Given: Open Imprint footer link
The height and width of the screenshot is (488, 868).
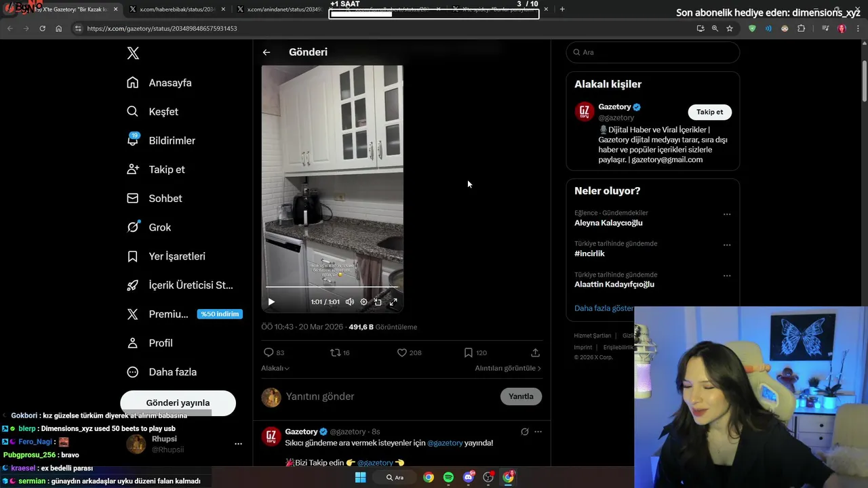Looking at the screenshot, I should 583,347.
